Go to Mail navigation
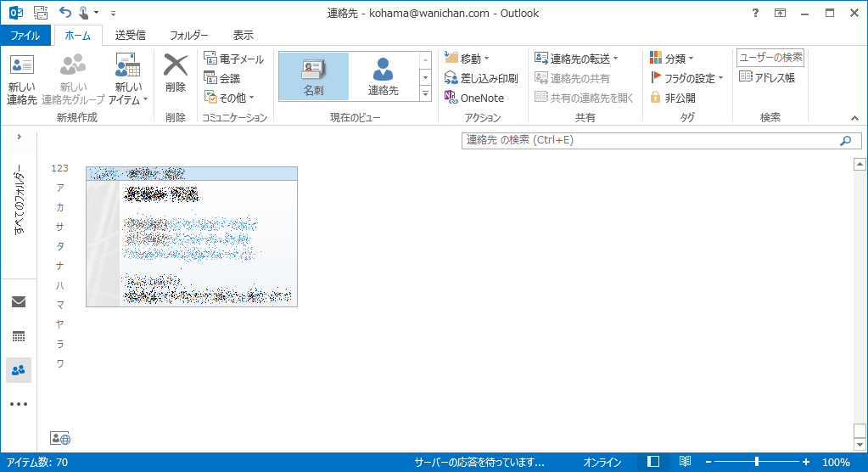 pyautogui.click(x=19, y=301)
